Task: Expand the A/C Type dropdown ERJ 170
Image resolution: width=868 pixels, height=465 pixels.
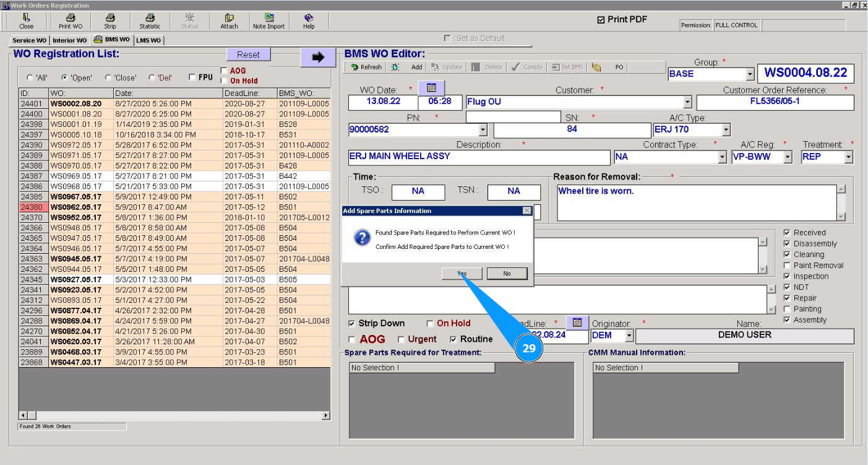Action: [726, 130]
